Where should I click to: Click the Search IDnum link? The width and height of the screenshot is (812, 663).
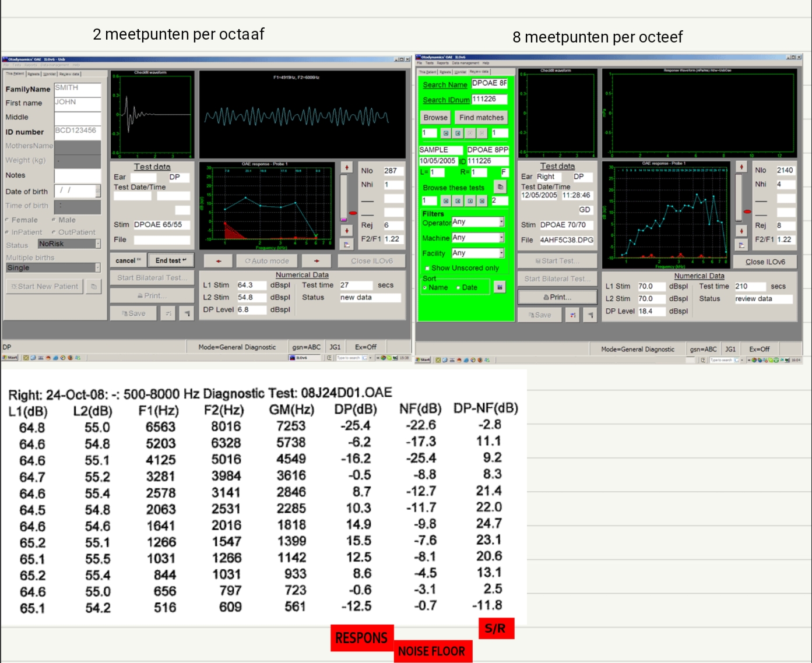click(x=446, y=100)
